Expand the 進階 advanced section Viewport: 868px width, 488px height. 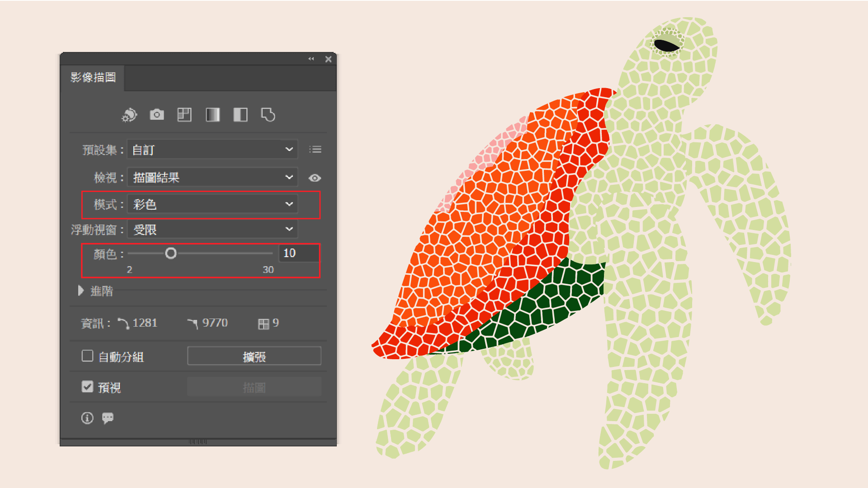coord(81,291)
